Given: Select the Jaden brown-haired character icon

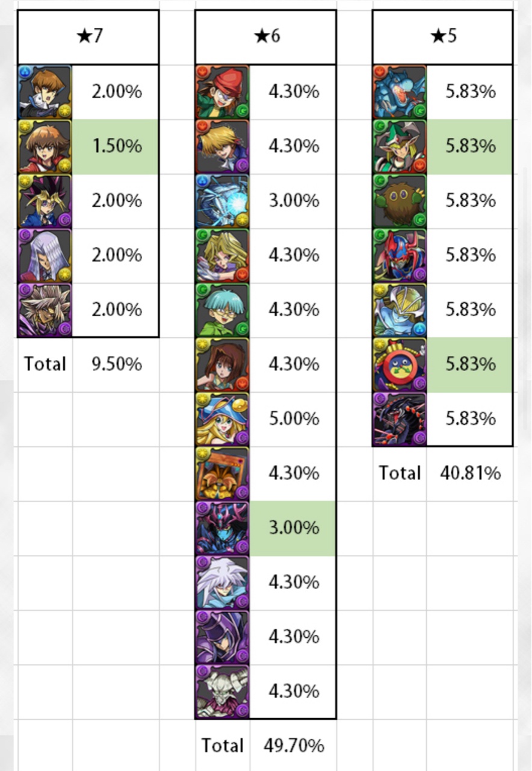Looking at the screenshot, I should point(45,146).
